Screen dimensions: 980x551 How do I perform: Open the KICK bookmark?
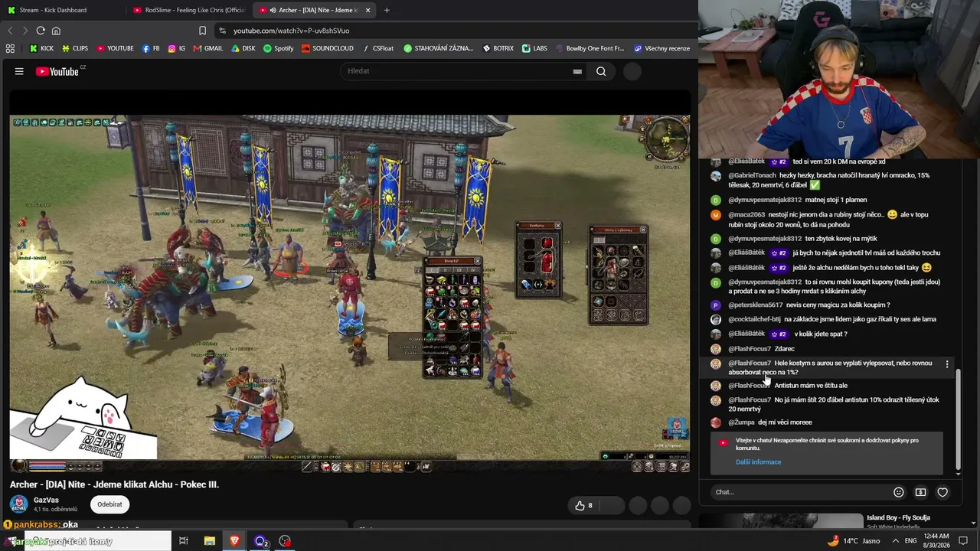pyautogui.click(x=41, y=48)
